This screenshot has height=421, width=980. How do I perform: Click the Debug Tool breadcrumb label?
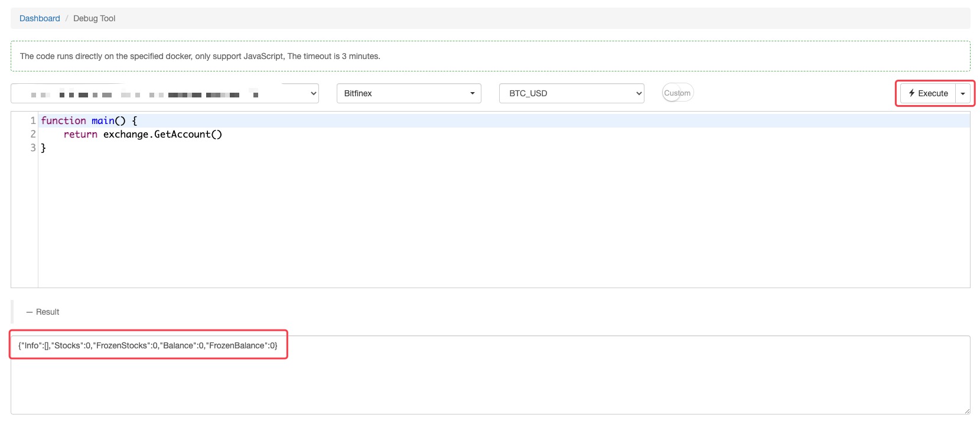tap(94, 18)
